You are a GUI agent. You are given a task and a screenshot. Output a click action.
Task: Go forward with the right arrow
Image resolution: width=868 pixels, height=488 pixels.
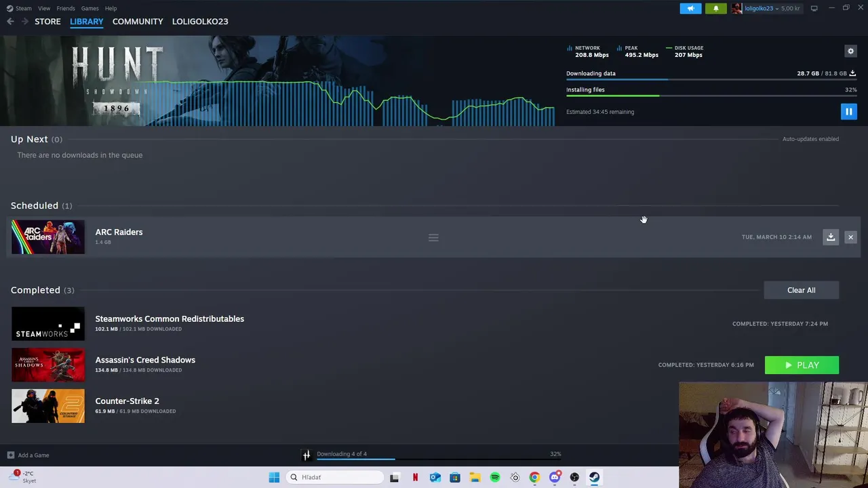click(25, 22)
